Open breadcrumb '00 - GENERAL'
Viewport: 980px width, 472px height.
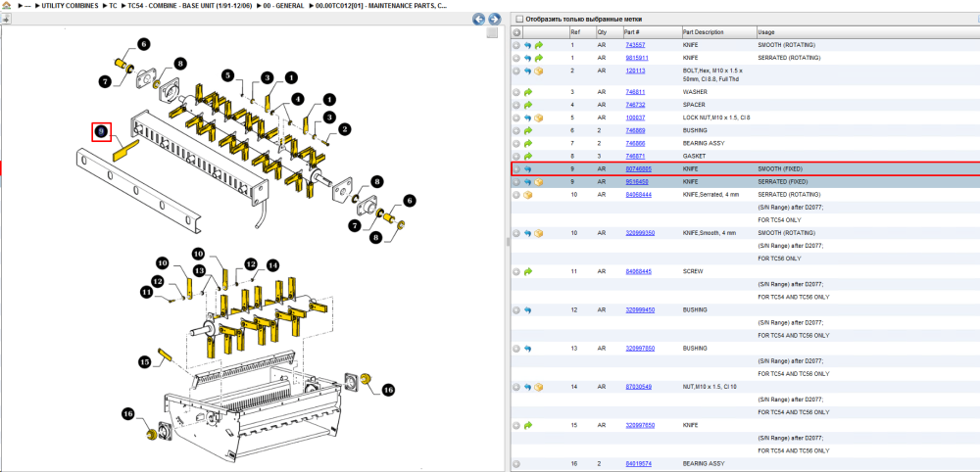[x=282, y=6]
